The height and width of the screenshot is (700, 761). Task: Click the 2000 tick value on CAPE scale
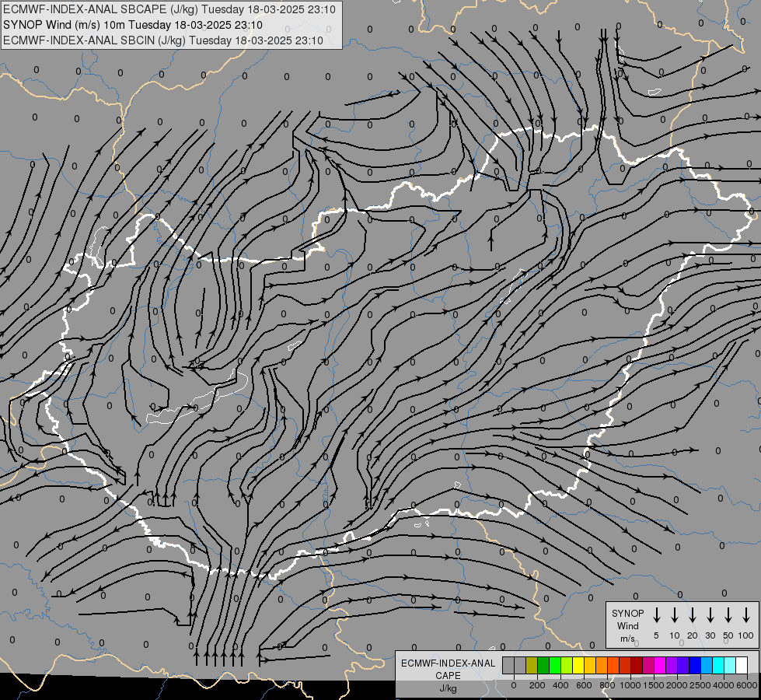coord(677,685)
